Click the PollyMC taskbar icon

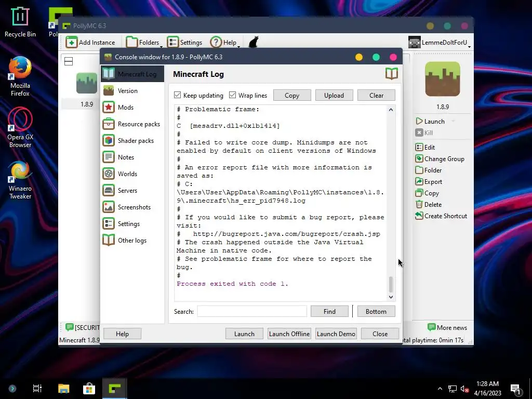click(x=114, y=389)
